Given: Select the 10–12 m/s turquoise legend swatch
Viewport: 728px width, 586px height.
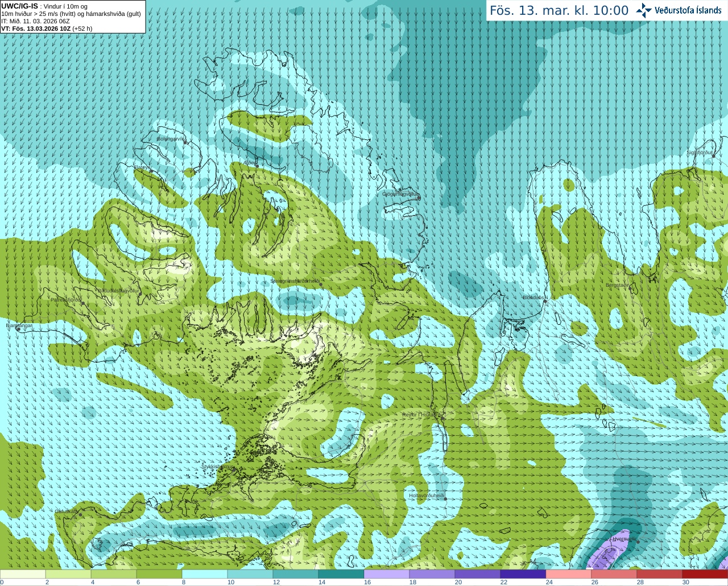Looking at the screenshot, I should (x=250, y=574).
